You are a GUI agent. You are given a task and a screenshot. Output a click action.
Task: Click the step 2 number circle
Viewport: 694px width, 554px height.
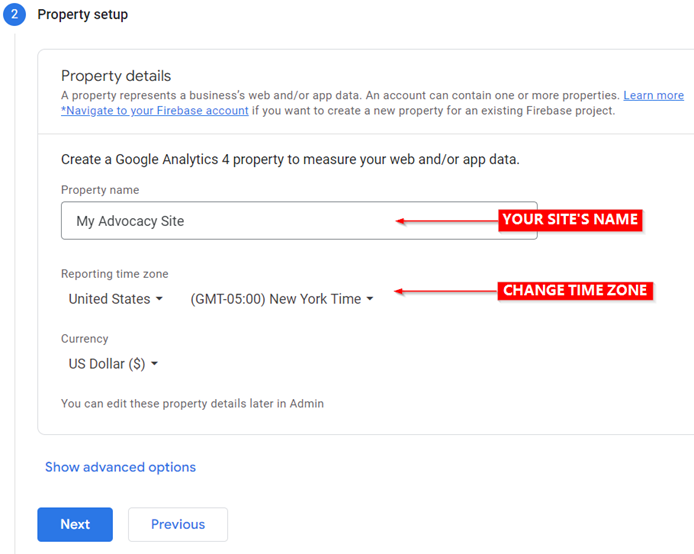(12, 15)
